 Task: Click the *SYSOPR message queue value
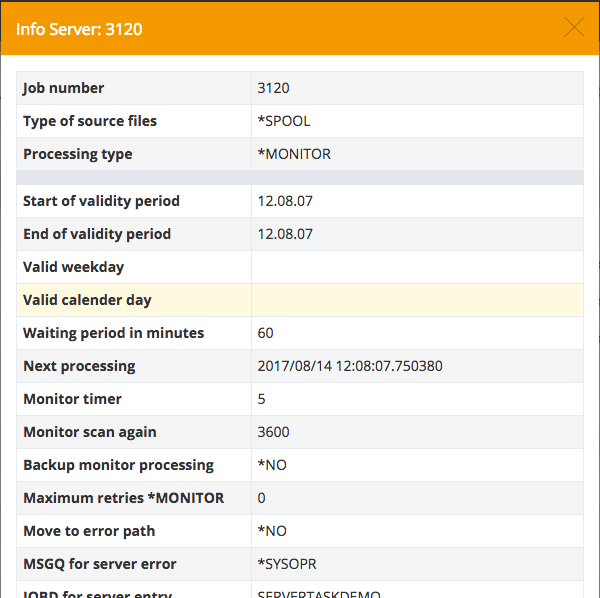[x=287, y=564]
